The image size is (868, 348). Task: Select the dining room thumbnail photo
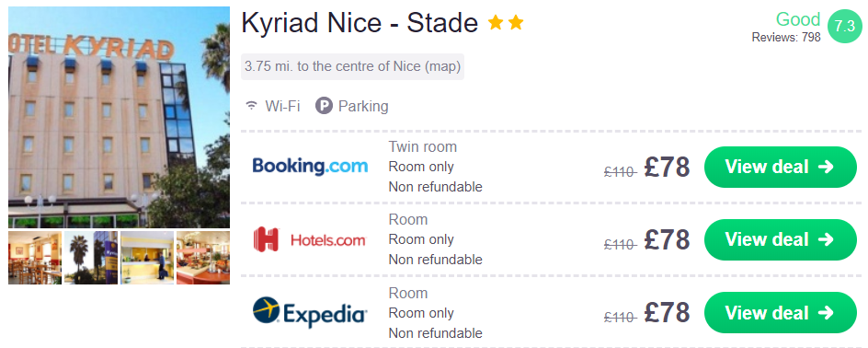(35, 258)
